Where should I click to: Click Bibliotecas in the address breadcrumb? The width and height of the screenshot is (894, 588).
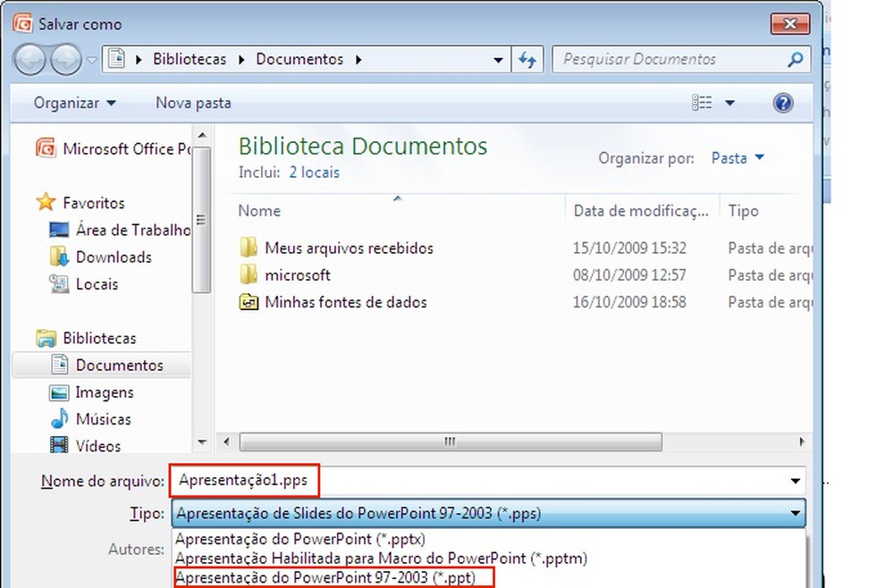coord(190,59)
